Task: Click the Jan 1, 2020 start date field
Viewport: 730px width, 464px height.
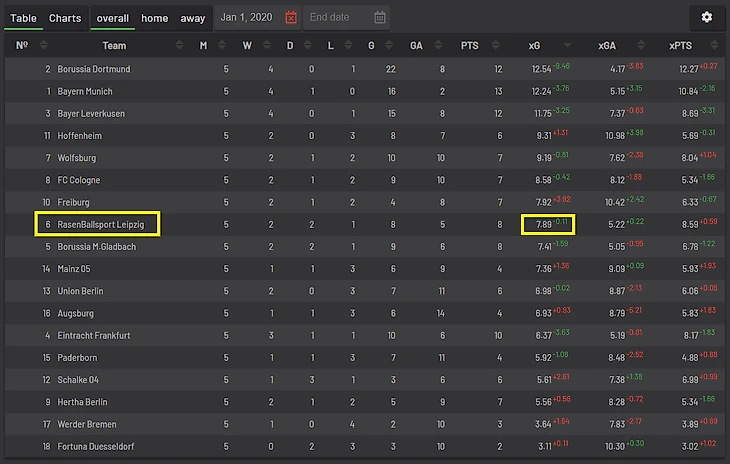Action: (247, 17)
